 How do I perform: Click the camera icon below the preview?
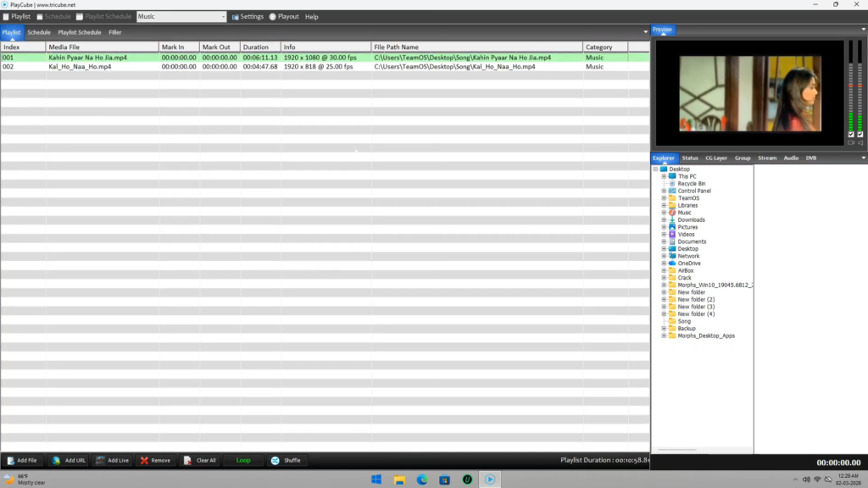point(851,143)
